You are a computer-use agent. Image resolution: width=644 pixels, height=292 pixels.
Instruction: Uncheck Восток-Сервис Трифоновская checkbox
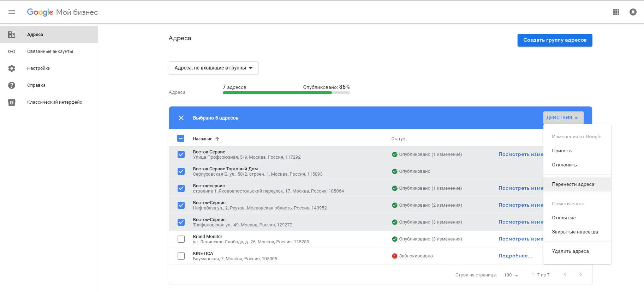pyautogui.click(x=181, y=222)
